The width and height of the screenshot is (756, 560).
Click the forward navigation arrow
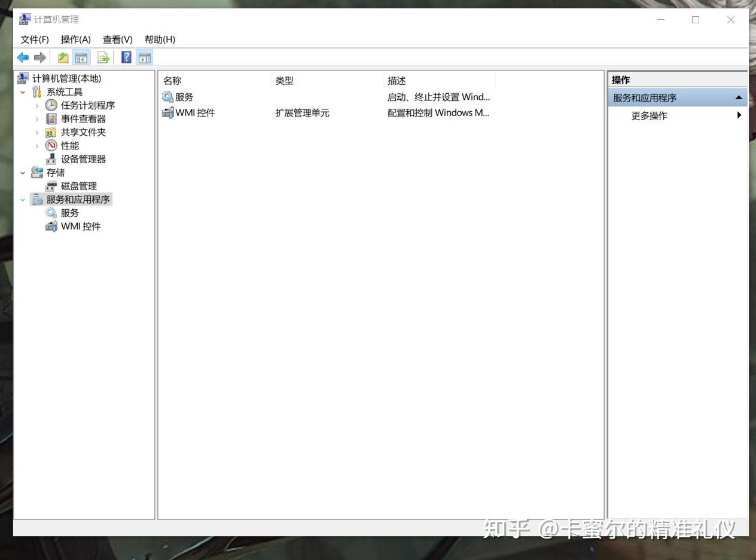(x=39, y=57)
